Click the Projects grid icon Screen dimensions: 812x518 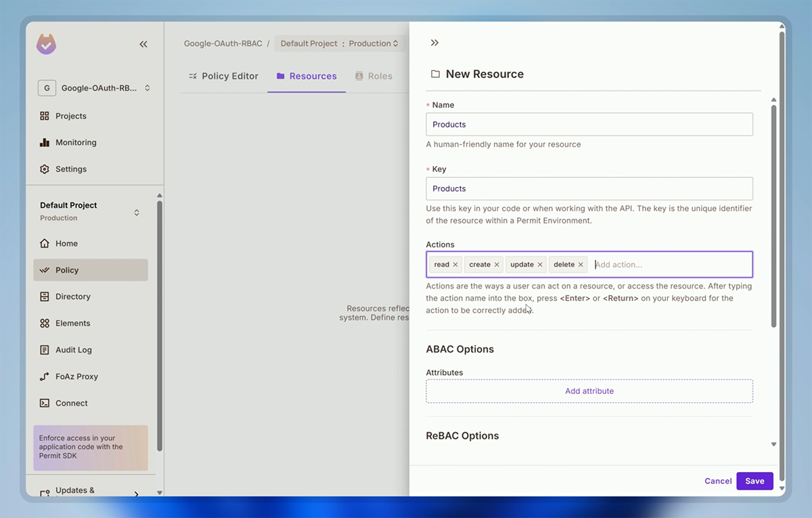(x=45, y=116)
